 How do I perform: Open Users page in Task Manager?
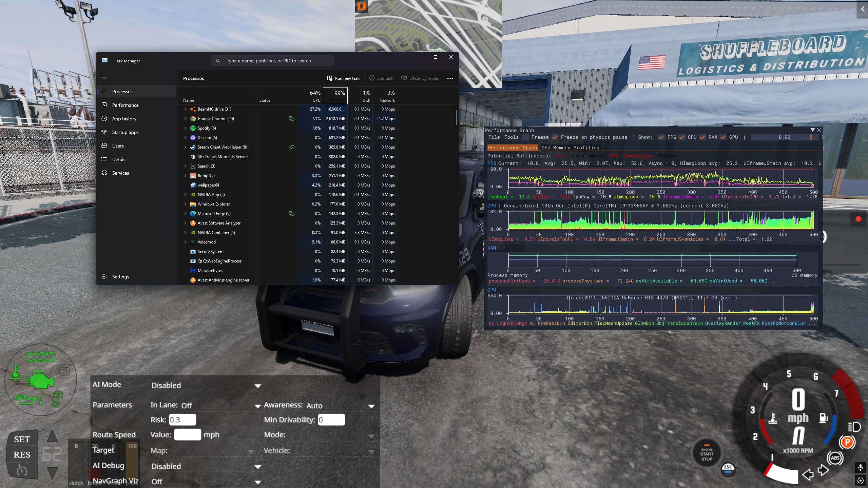coord(137,146)
